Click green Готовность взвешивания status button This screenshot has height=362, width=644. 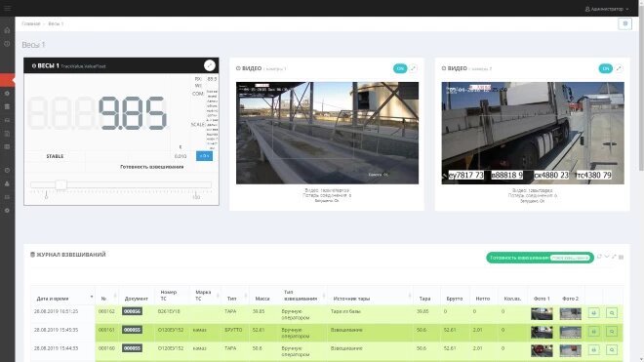click(x=540, y=258)
